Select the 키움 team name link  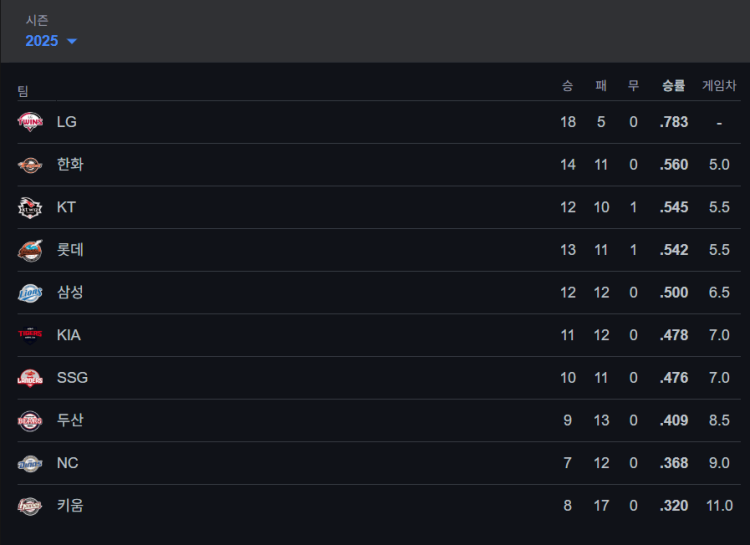click(70, 506)
